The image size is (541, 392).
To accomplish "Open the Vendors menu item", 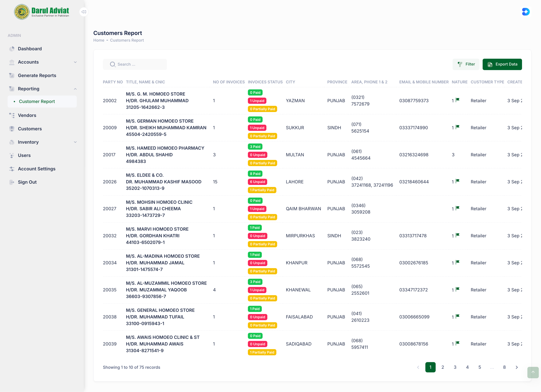I will [42, 115].
